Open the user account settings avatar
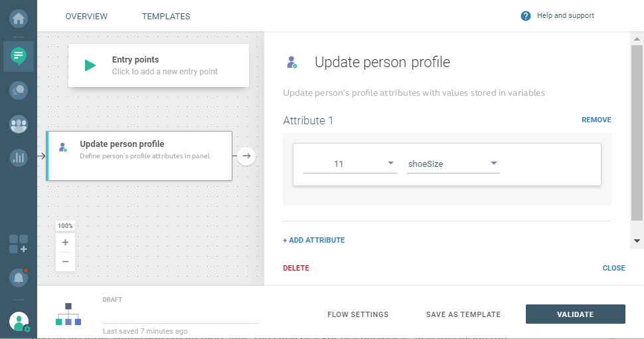Screen dimensions: 644x339 pyautogui.click(x=19, y=322)
